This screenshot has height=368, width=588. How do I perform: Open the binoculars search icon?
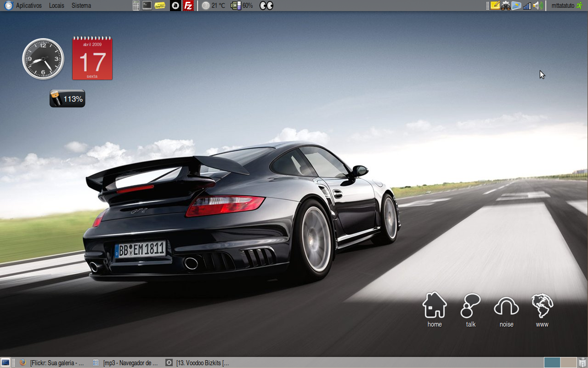(506, 6)
